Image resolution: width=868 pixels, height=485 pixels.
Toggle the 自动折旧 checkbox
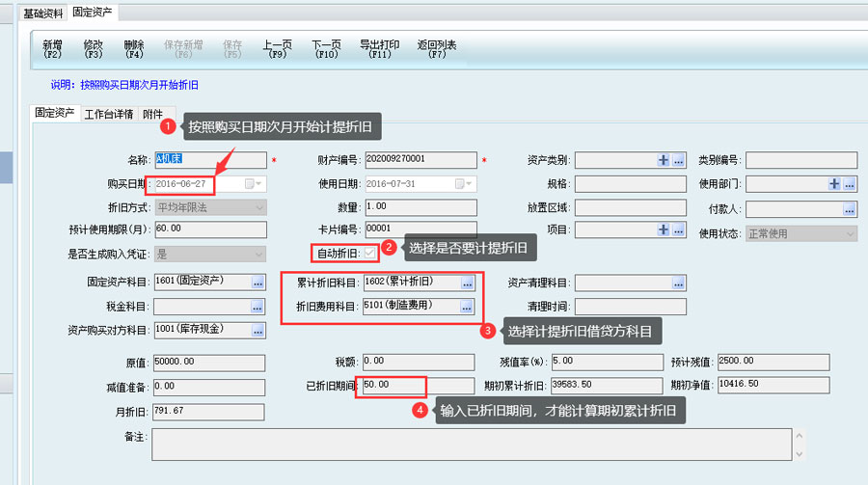click(x=369, y=253)
